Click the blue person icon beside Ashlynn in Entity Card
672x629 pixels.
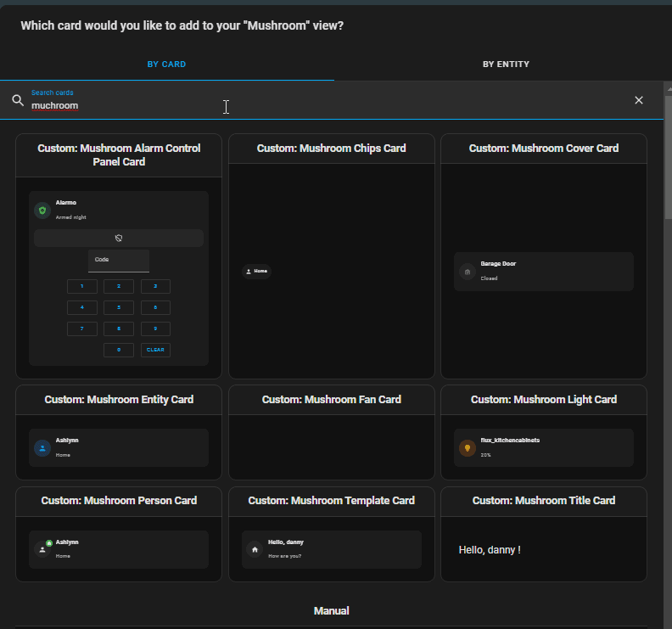[x=42, y=448]
